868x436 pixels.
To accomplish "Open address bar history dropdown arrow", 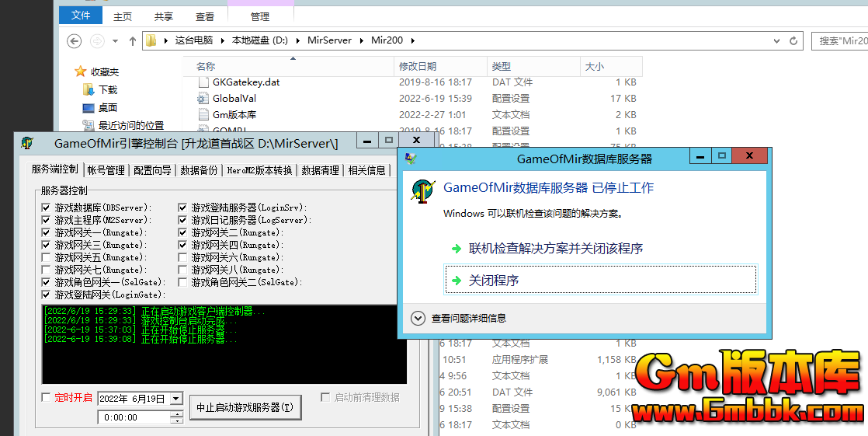I will 777,40.
